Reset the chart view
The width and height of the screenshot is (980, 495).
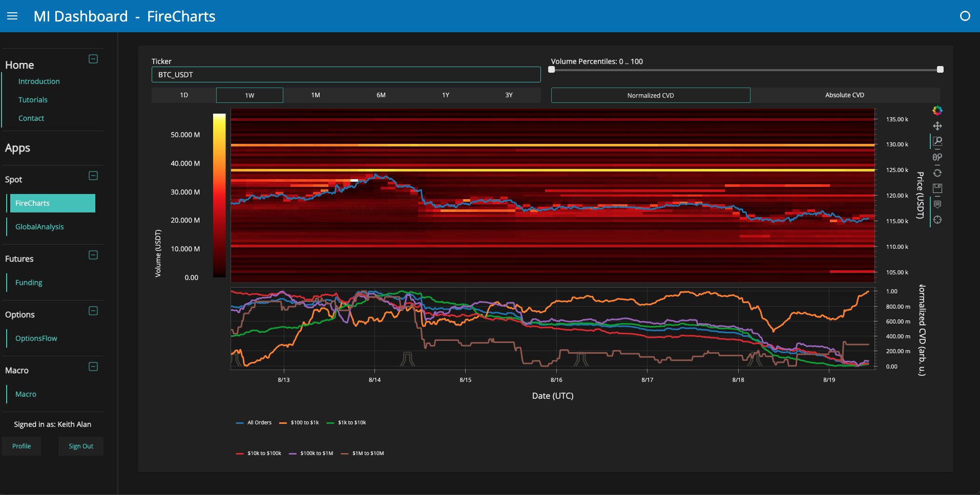(937, 173)
